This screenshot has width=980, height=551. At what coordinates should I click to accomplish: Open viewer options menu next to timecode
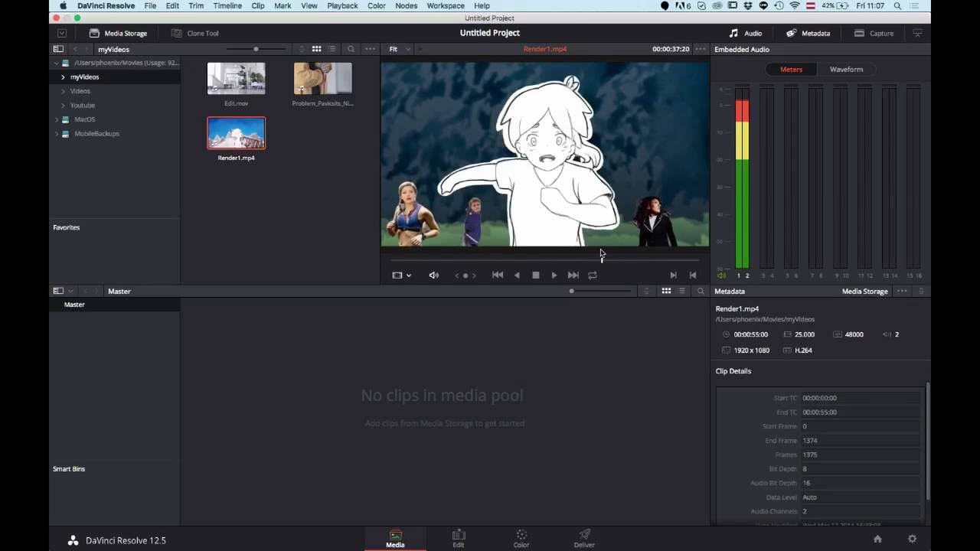pos(701,49)
